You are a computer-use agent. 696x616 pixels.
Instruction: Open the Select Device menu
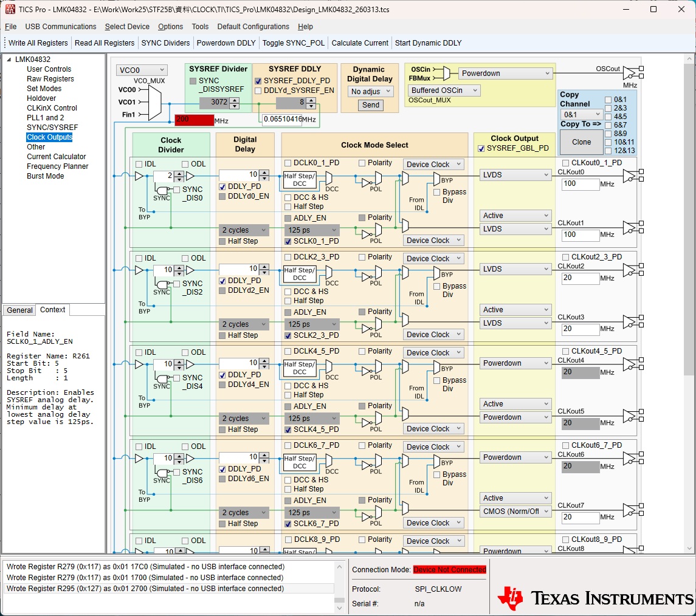127,27
